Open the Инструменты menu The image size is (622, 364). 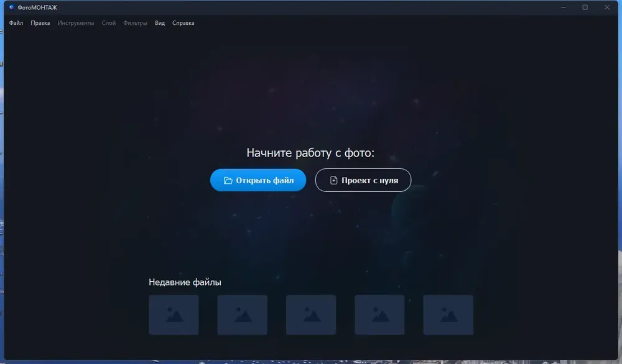[x=76, y=23]
